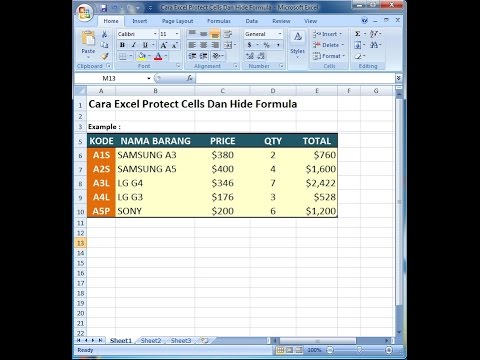This screenshot has height=360, width=480.
Task: Decrease font size with Shrink Font
Action: point(174,45)
